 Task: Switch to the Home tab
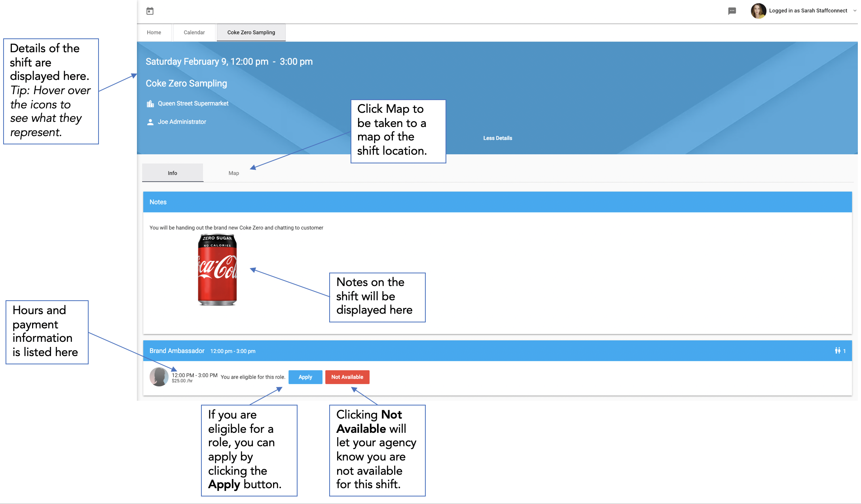pyautogui.click(x=154, y=32)
